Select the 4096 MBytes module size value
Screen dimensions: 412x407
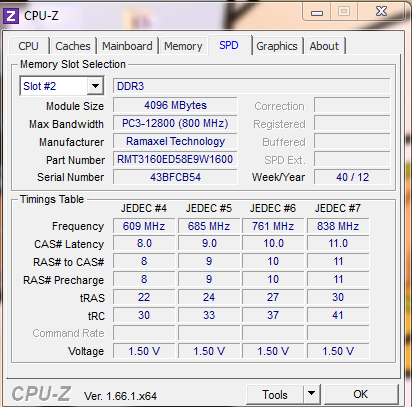[175, 105]
